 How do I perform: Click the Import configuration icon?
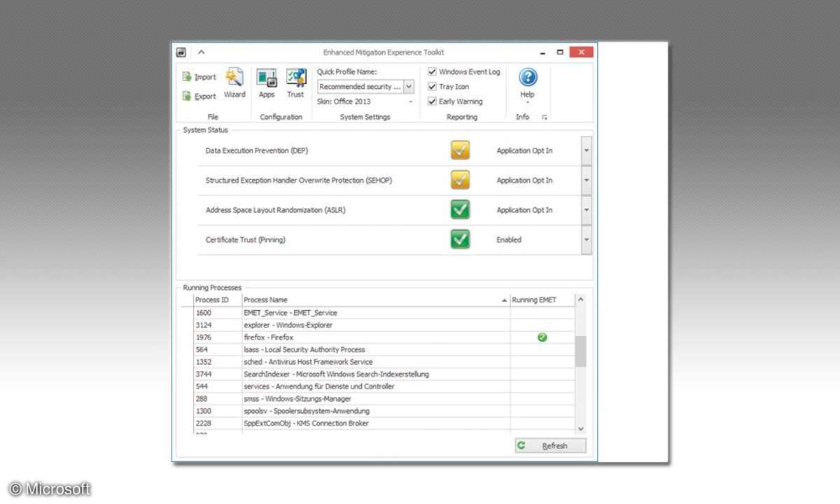point(187,77)
